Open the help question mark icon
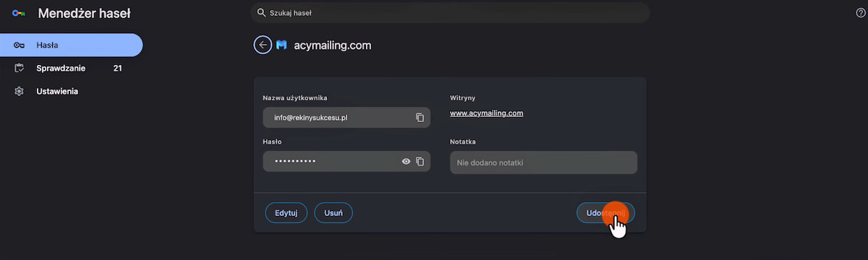The image size is (868, 260). (861, 12)
